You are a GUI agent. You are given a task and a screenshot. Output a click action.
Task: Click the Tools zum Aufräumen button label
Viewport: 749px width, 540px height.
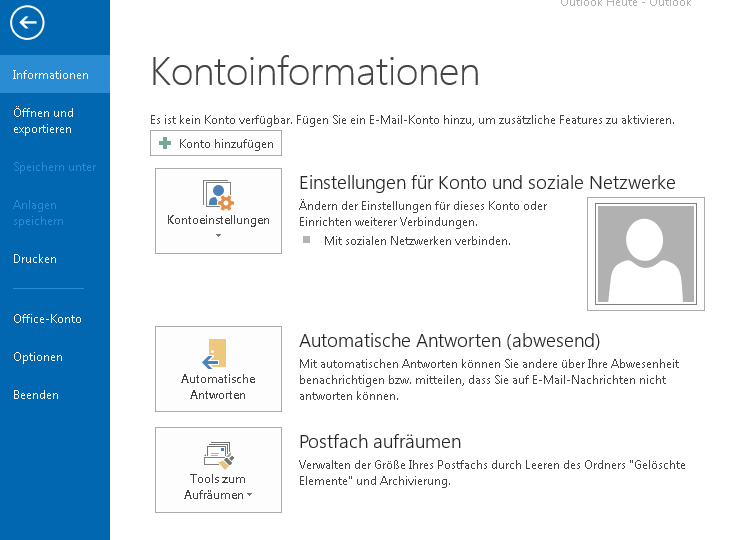click(218, 486)
